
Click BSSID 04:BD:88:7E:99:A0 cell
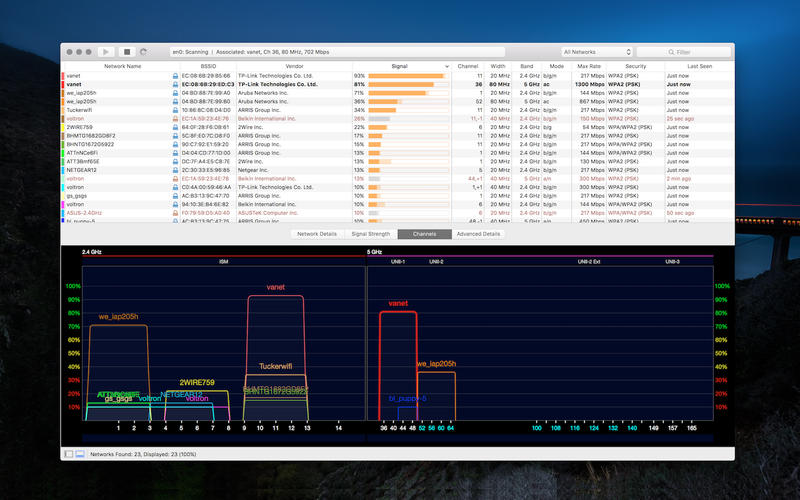(206, 93)
